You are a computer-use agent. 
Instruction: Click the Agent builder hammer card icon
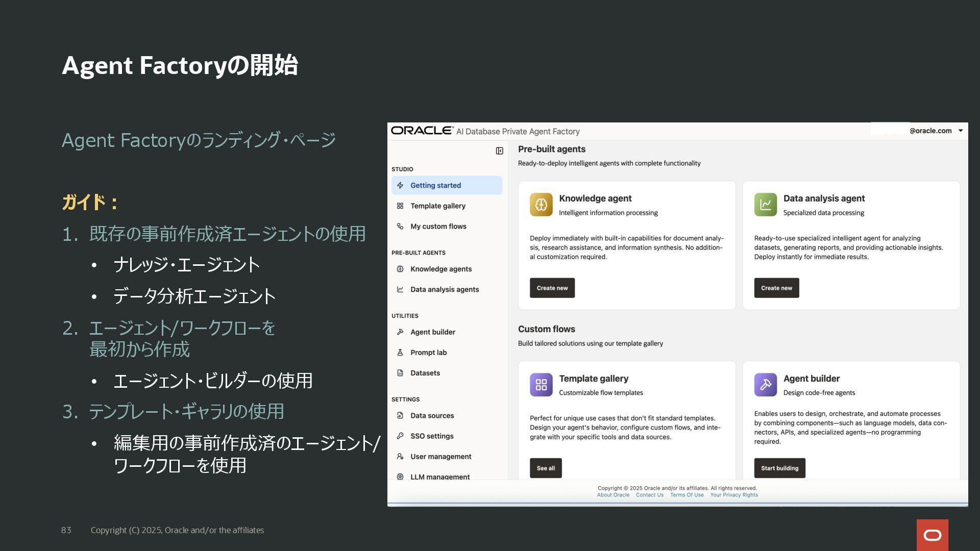[765, 385]
